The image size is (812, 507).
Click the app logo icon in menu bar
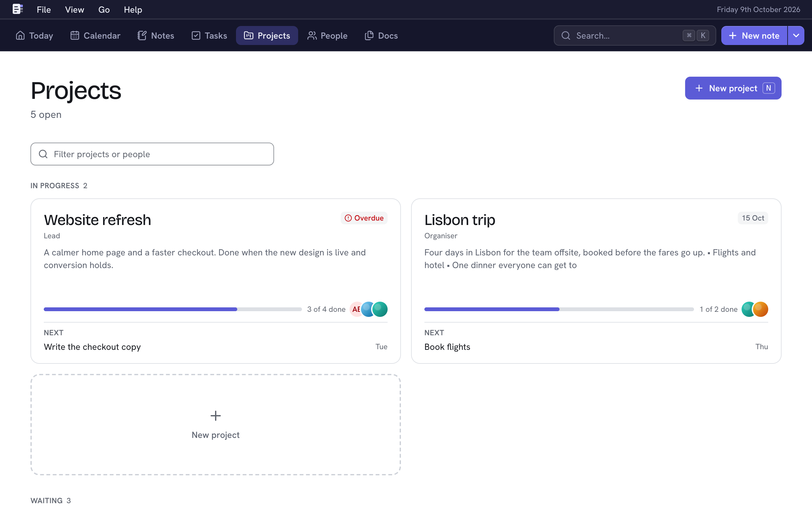coord(17,9)
